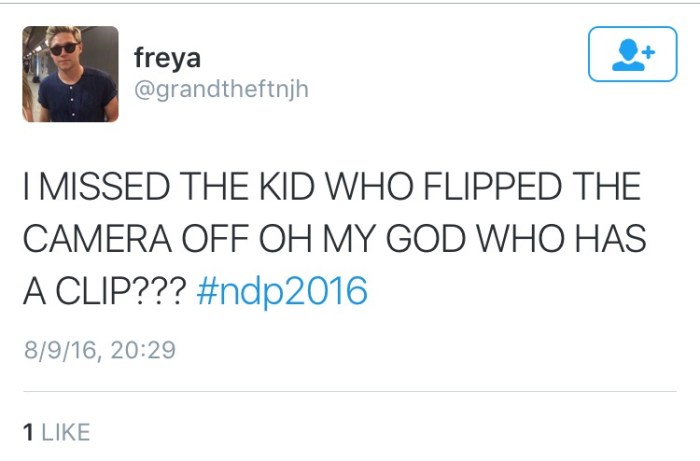Click the person silhouette in follow button

pyautogui.click(x=629, y=55)
